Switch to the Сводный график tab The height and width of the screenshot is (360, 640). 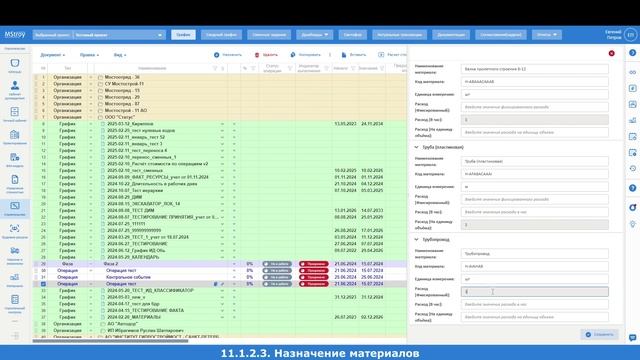(x=221, y=35)
